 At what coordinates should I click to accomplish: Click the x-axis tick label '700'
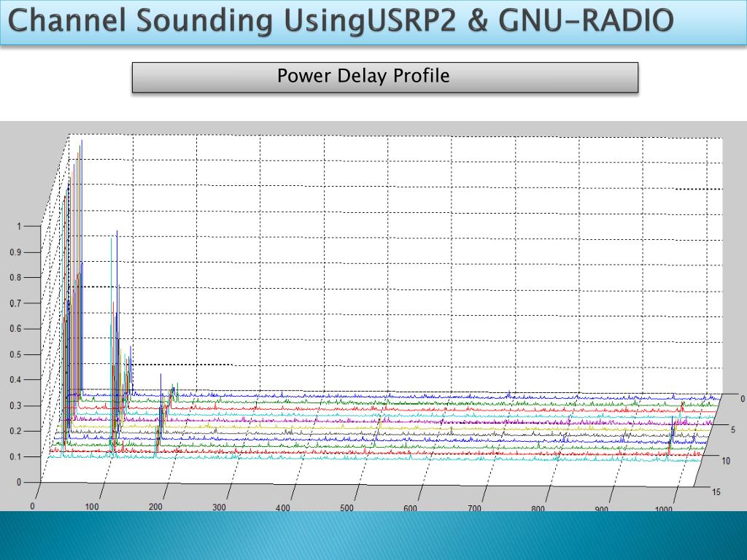tap(474, 508)
